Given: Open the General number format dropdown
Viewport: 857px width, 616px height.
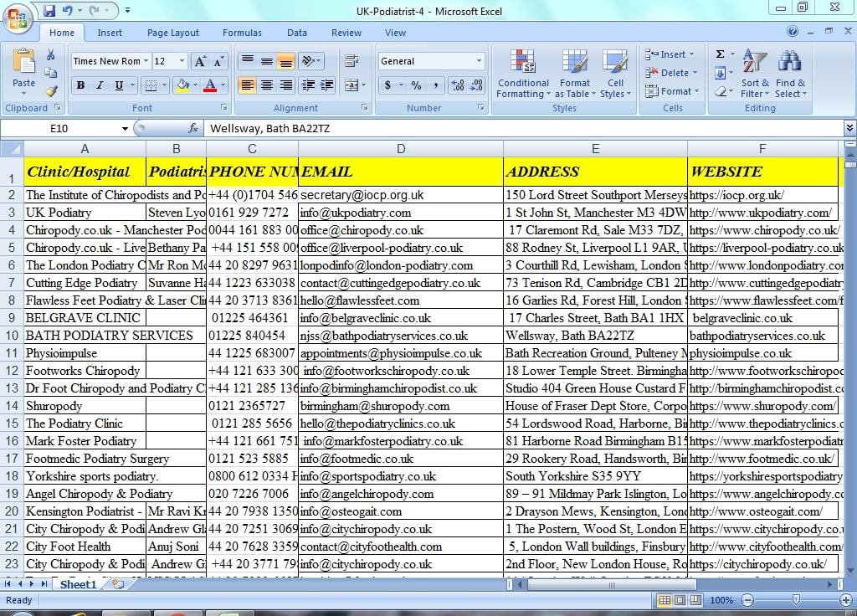Looking at the screenshot, I should pos(479,61).
